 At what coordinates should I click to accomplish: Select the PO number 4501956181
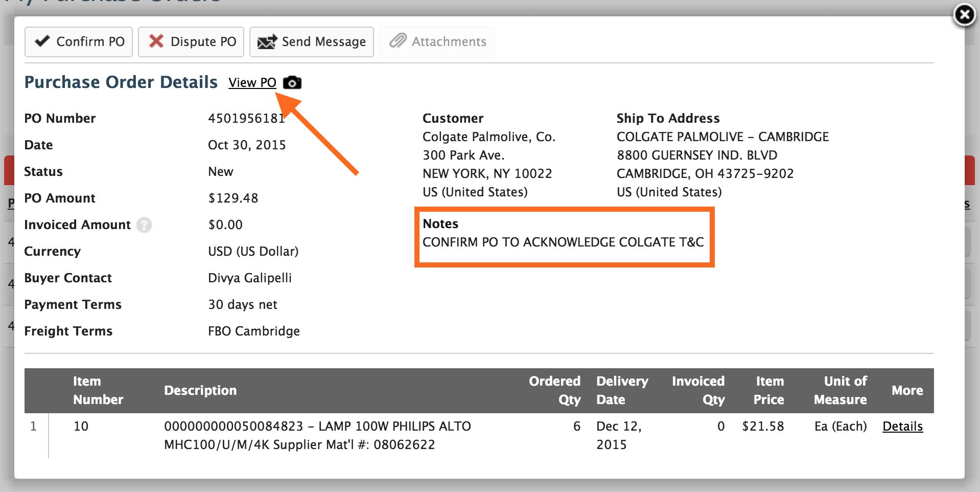246,119
